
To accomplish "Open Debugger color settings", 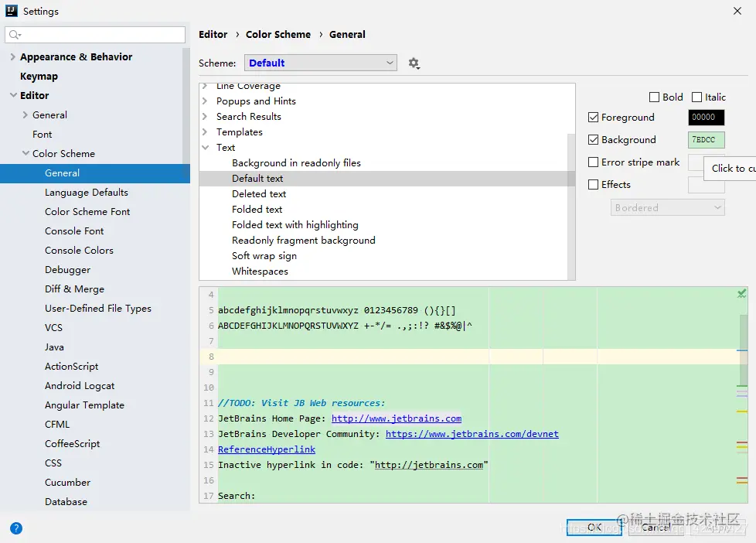I will point(67,269).
